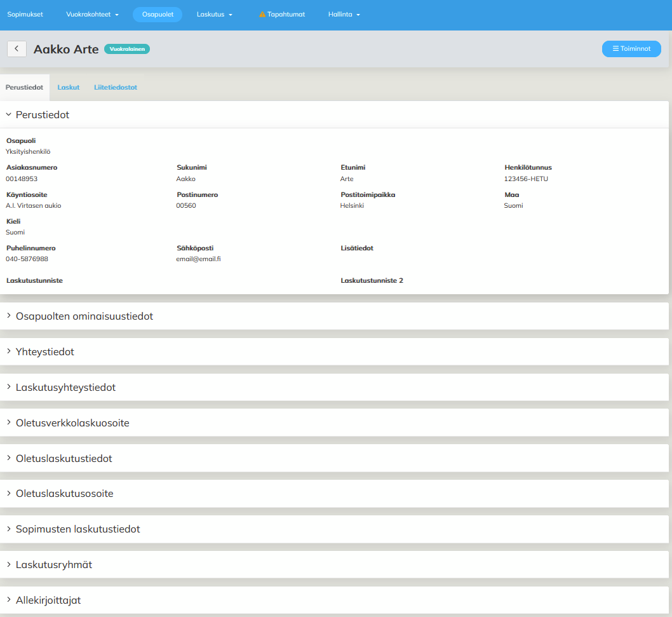
Task: Expand Osapuolten ominaisuustiedot section
Action: coord(84,316)
